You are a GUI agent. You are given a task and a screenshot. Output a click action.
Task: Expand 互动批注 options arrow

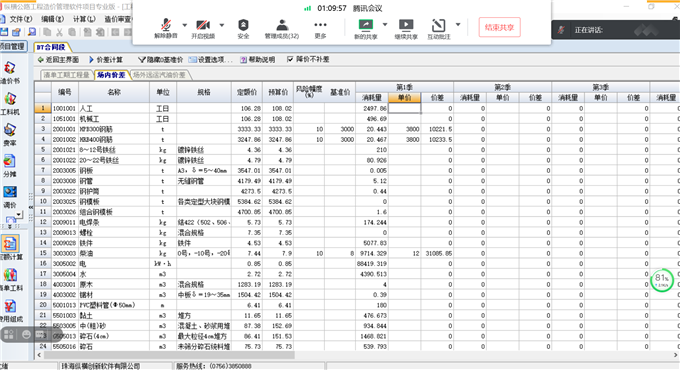coord(458,25)
